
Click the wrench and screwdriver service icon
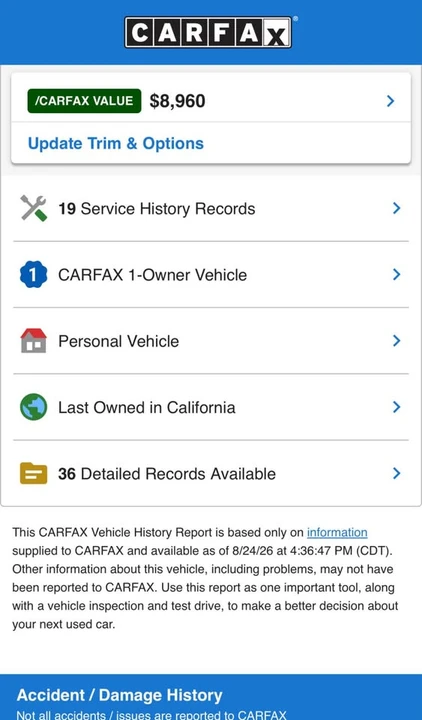pyautogui.click(x=34, y=208)
